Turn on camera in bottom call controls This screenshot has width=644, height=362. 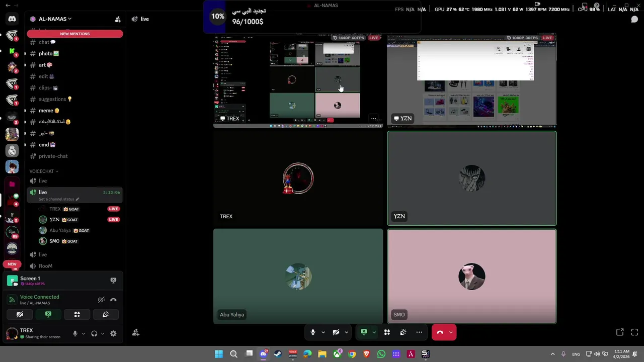[336, 332]
